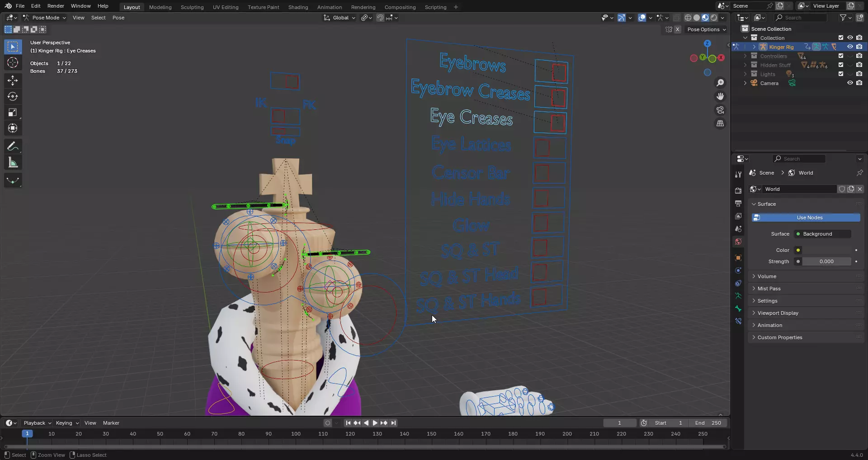This screenshot has width=868, height=460.
Task: Toggle camera view icon in viewport
Action: pyautogui.click(x=720, y=110)
